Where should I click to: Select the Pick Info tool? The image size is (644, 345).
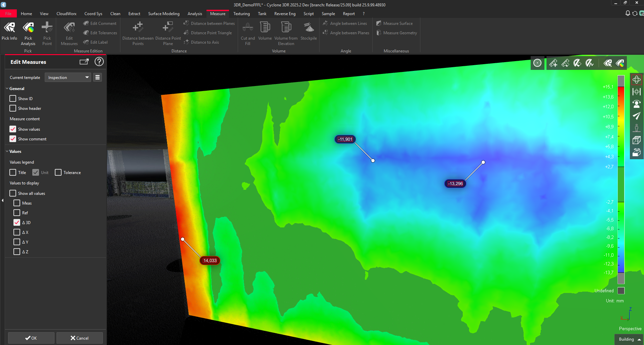(9, 31)
